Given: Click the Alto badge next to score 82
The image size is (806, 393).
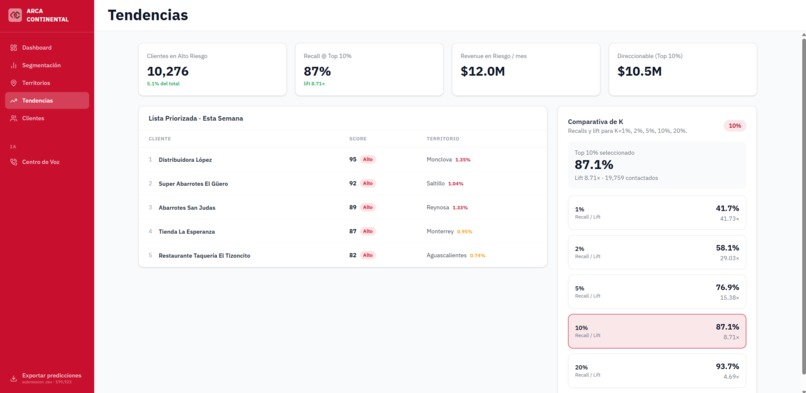Looking at the screenshot, I should tap(368, 255).
